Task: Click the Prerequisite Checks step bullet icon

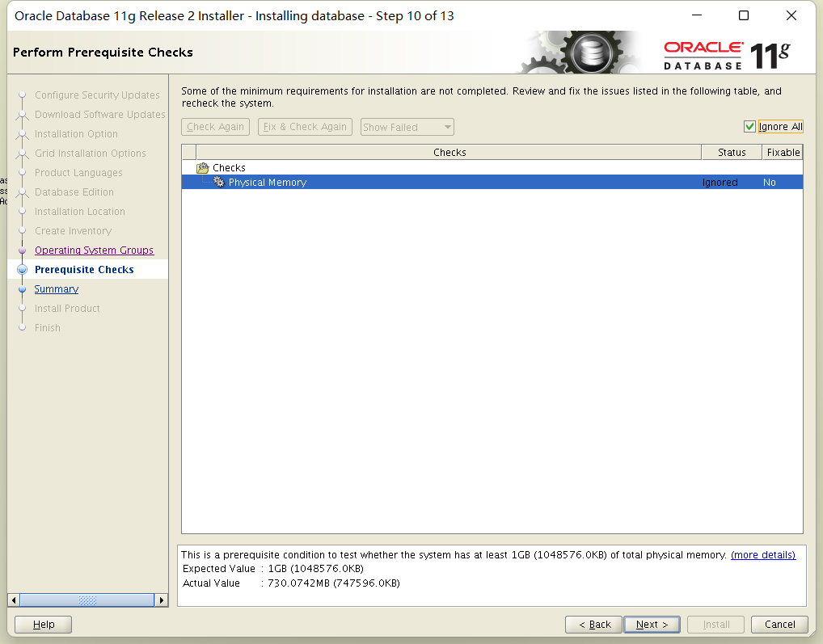Action: [22, 270]
